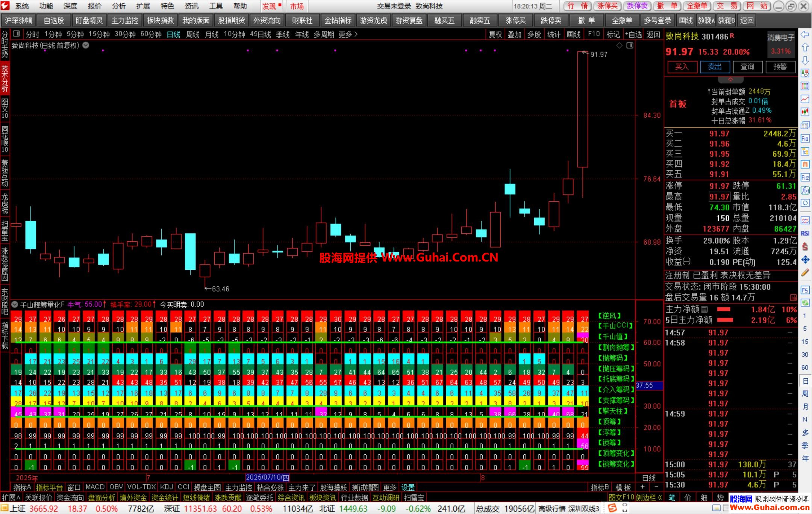Click the 设置 settings link in the indicator bar
The width and height of the screenshot is (812, 514).
(x=408, y=488)
